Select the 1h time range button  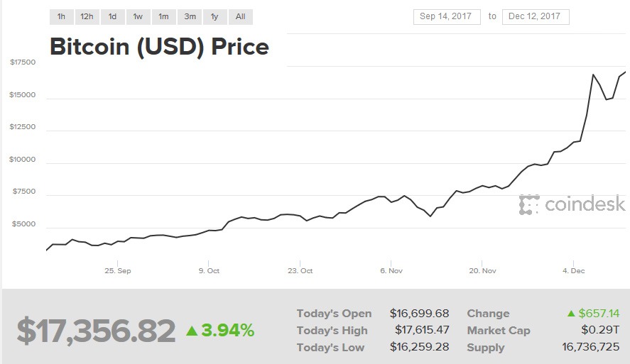point(61,16)
